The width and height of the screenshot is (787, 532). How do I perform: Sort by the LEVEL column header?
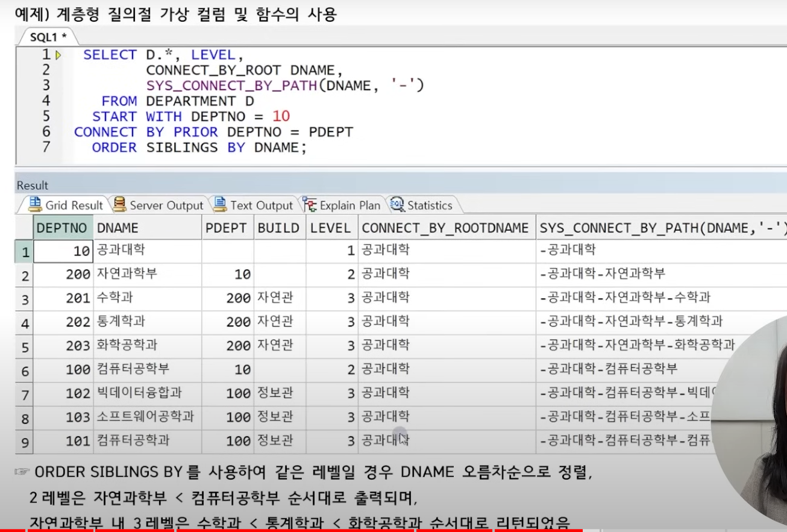tap(332, 228)
